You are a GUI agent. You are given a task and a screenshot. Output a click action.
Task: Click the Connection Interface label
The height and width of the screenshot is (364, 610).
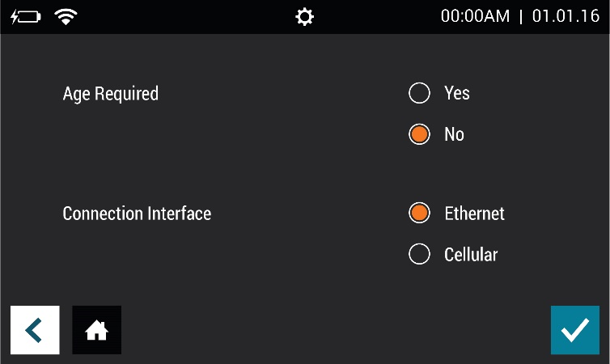137,214
